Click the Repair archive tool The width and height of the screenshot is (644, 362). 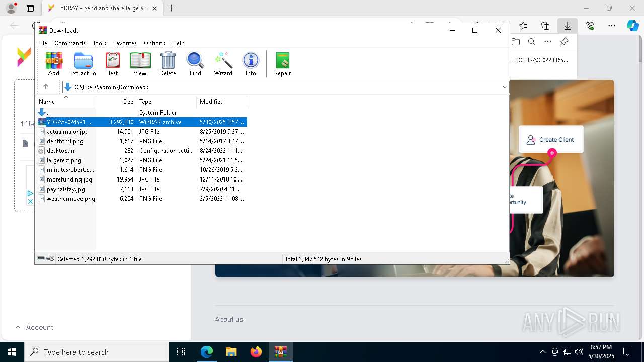tap(282, 64)
